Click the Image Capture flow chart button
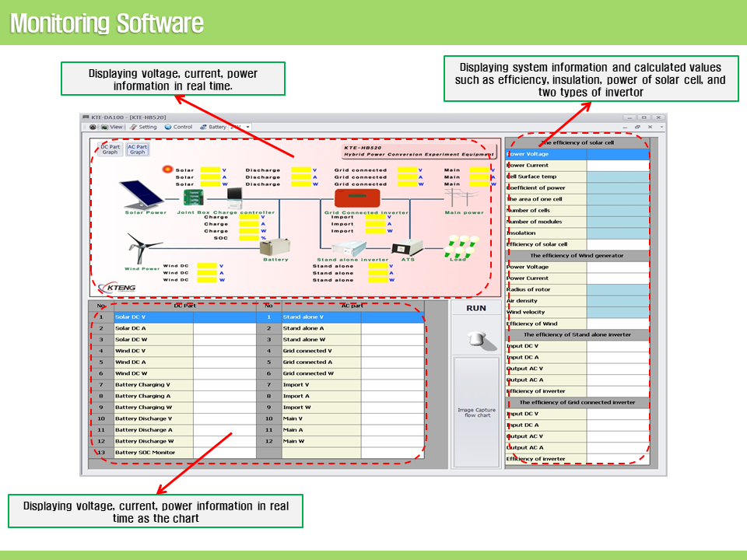 point(476,412)
